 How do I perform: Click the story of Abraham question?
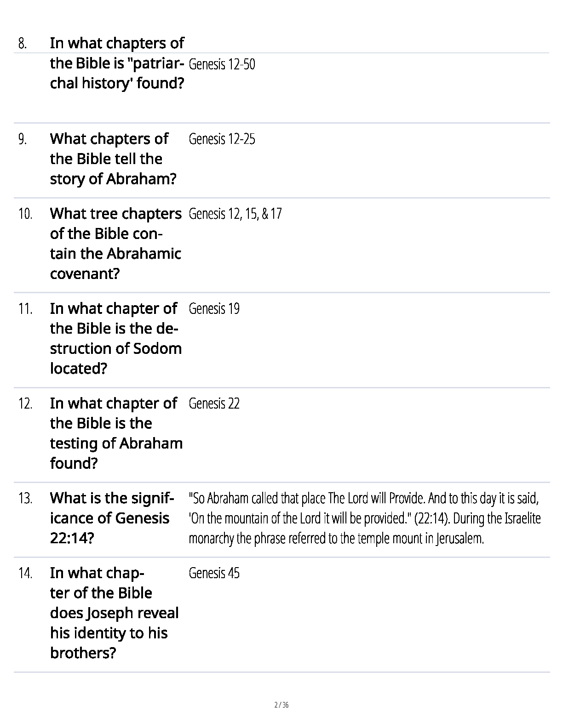[x=113, y=159]
